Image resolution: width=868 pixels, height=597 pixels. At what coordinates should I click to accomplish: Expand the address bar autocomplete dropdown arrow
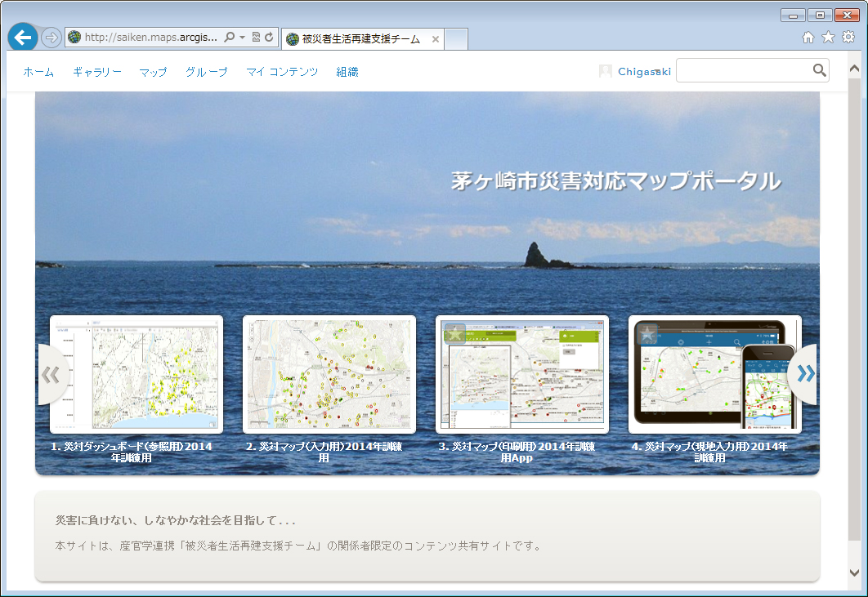pos(242,38)
